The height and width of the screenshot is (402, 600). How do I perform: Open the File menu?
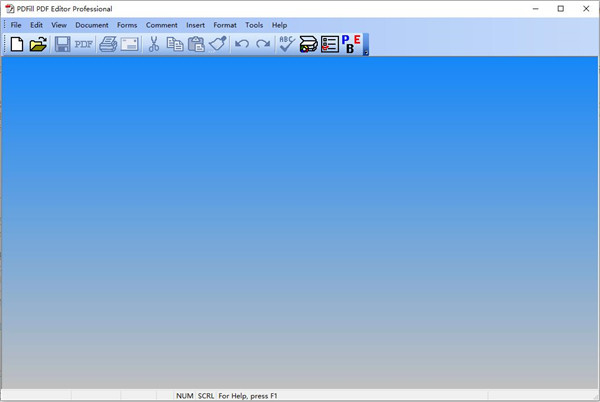click(x=16, y=25)
